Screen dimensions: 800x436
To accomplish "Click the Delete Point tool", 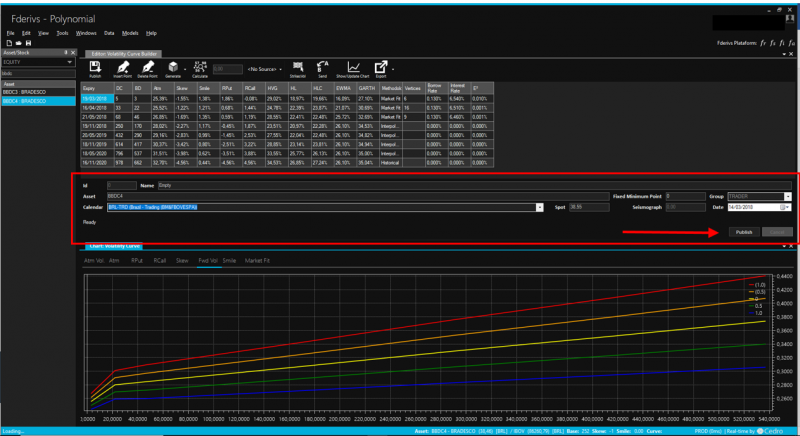I will 146,67.
